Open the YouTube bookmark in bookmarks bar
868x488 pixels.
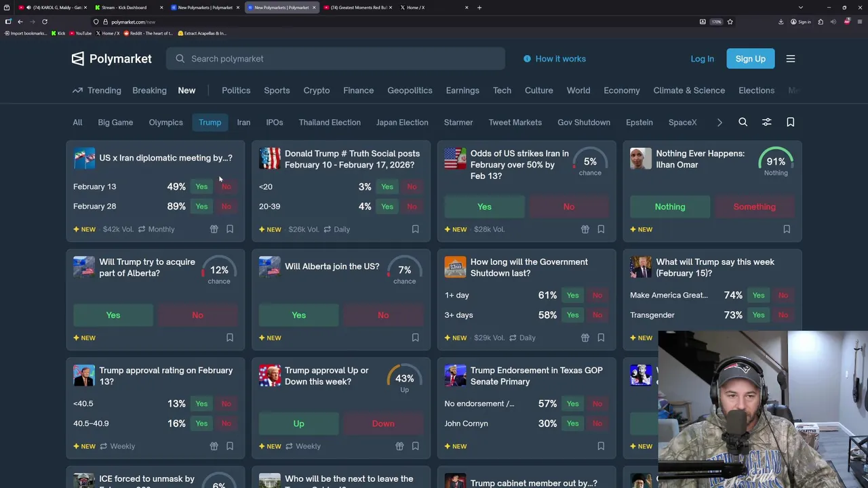(81, 33)
